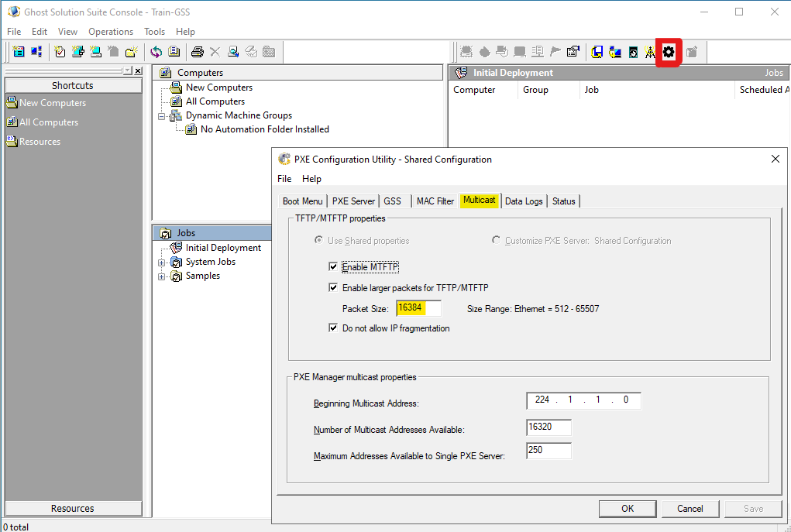791x532 pixels.
Task: Expand the Samples folder in Jobs
Action: [x=162, y=276]
